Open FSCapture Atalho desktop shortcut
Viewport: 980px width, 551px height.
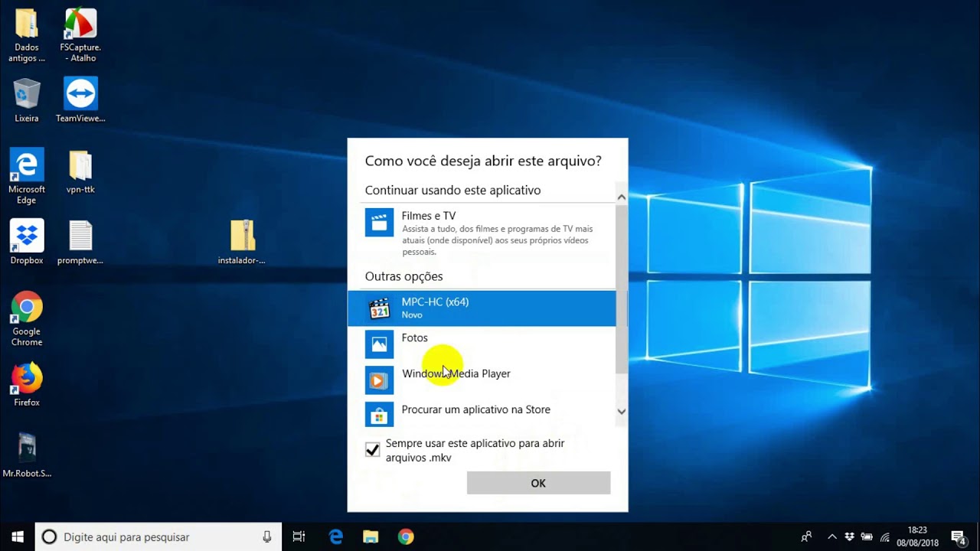[x=80, y=35]
